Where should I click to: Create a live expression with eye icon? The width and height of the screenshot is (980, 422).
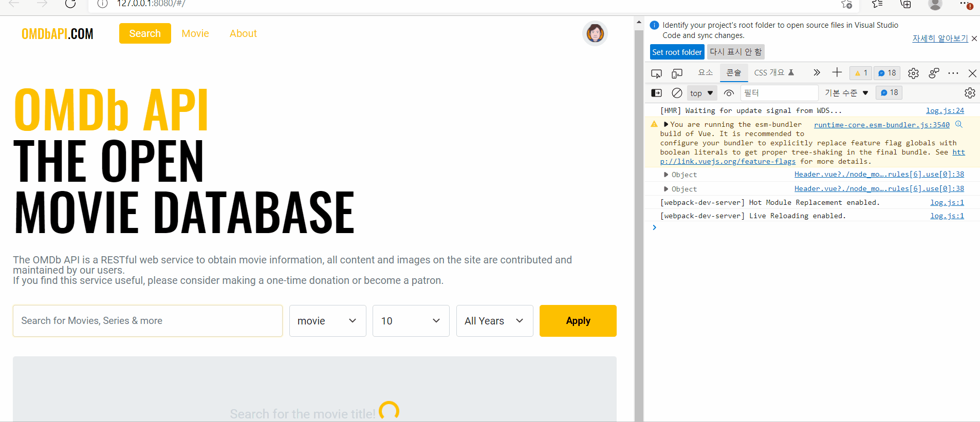coord(729,93)
